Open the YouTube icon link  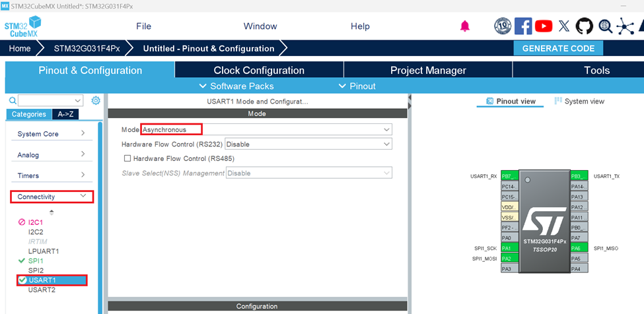click(x=544, y=26)
